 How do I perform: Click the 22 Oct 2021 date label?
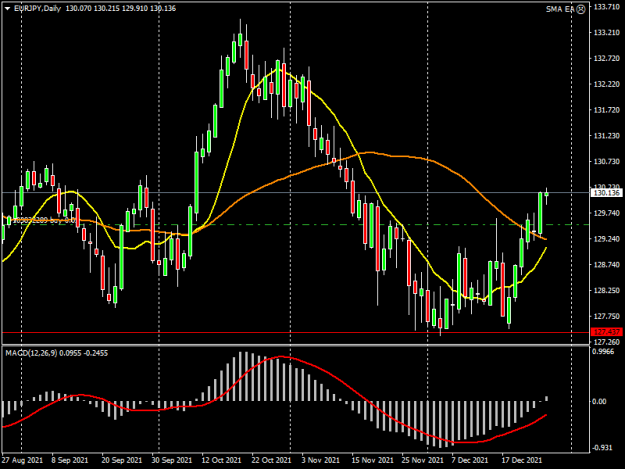[271, 460]
